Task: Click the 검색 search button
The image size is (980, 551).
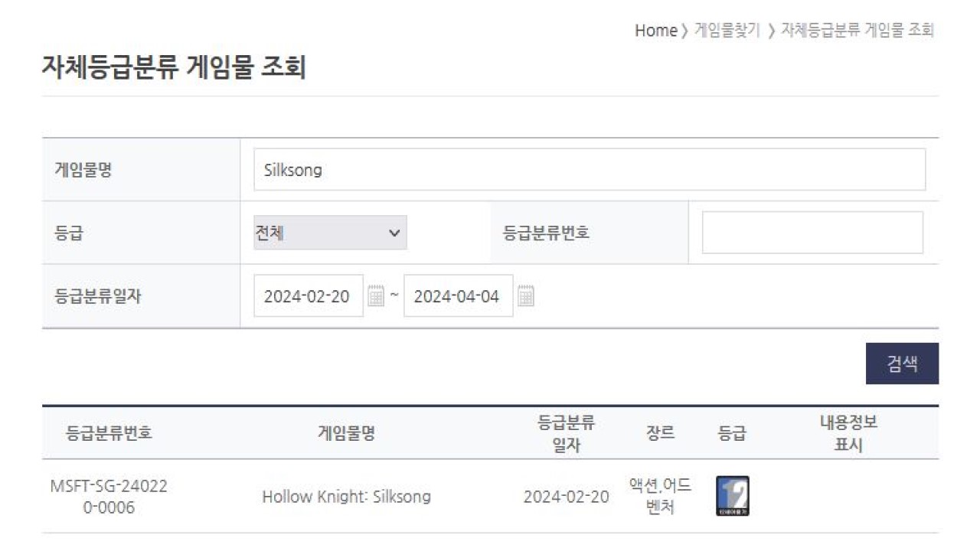Action: click(x=902, y=362)
